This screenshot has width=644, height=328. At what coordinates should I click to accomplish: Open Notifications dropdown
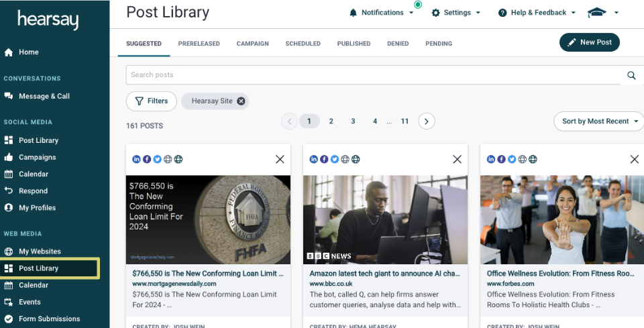coord(382,13)
